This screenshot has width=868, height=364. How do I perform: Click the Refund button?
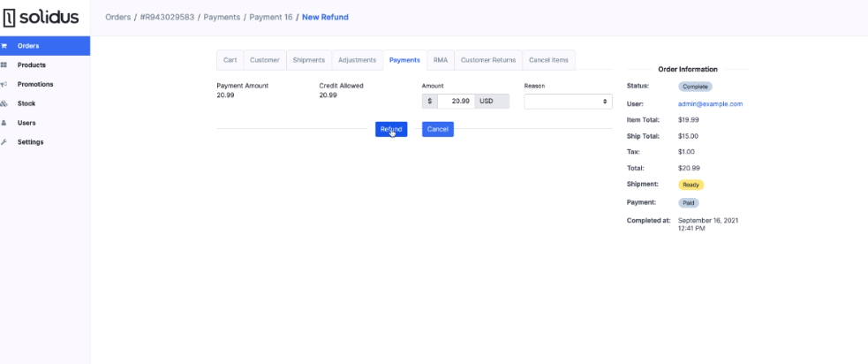pos(391,129)
